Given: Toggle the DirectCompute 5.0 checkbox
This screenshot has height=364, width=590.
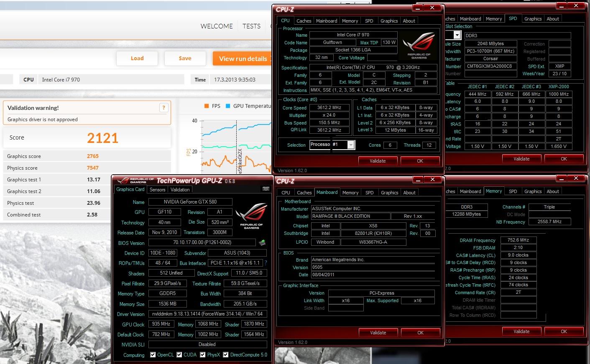Looking at the screenshot, I should pyautogui.click(x=226, y=355).
